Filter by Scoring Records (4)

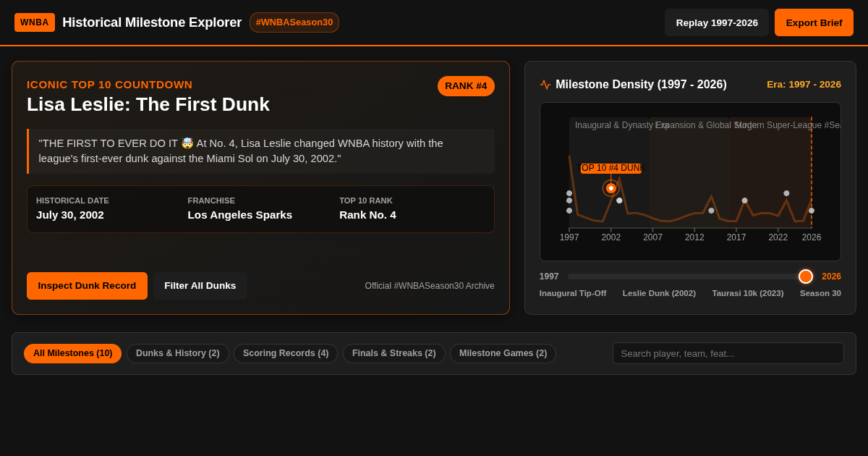tap(286, 353)
